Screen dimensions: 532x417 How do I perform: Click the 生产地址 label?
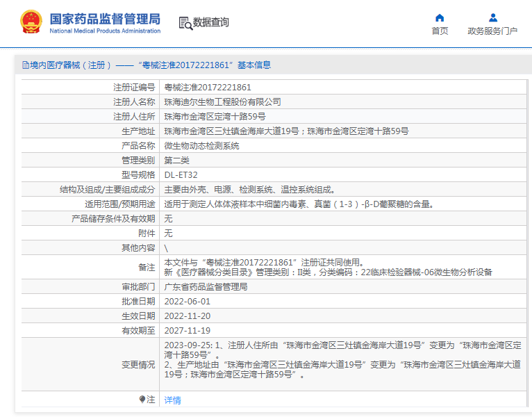pos(138,131)
